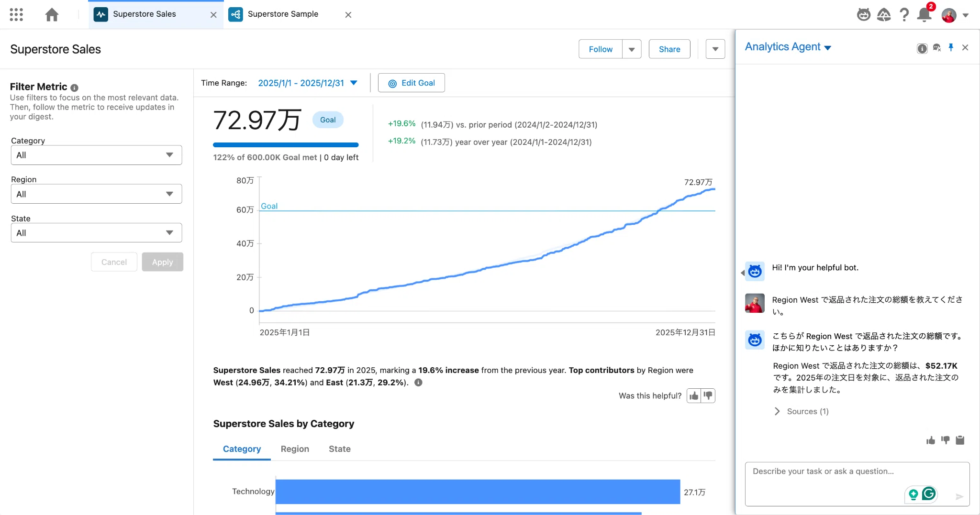
Task: Click the Share button
Action: (669, 49)
